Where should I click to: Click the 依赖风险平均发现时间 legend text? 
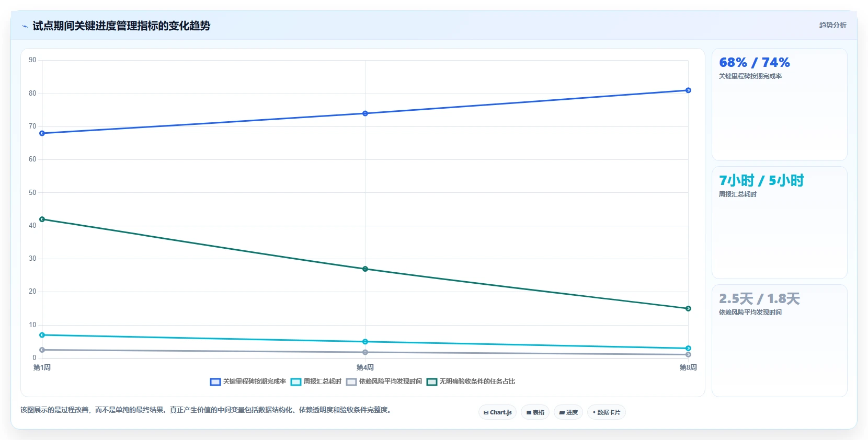coord(391,382)
